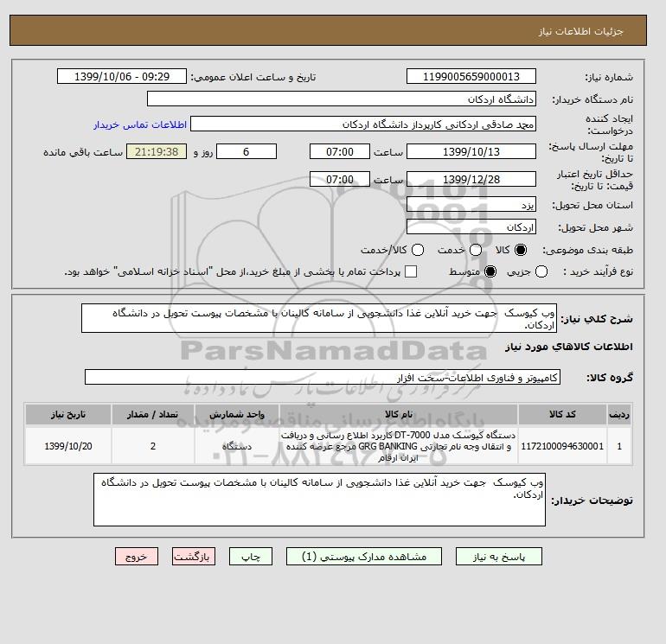Open the اطلاعات تماس خریدار link
The image size is (666, 644).
coord(140,124)
